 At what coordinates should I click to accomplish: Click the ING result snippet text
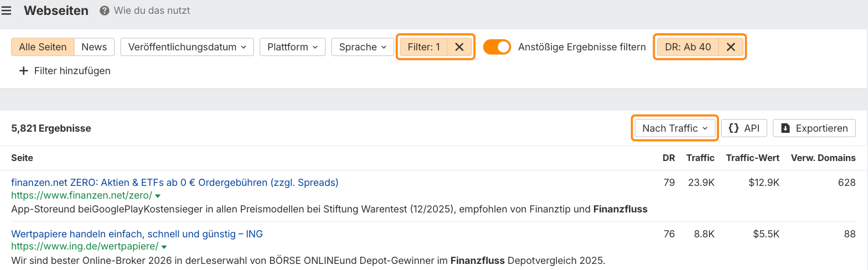(x=308, y=260)
